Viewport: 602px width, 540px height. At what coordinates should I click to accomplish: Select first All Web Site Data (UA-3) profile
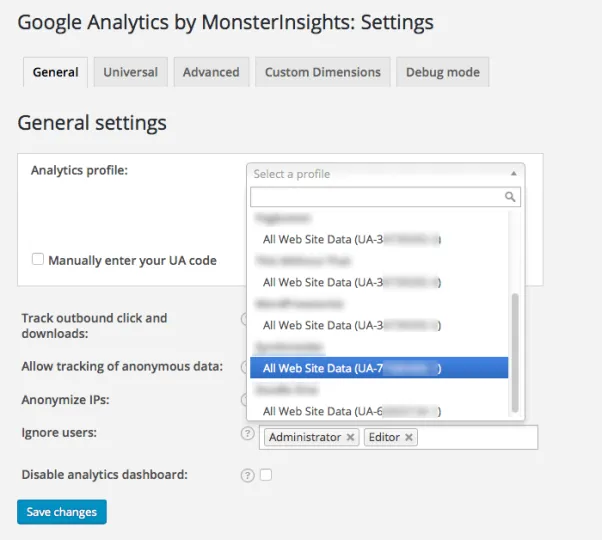(x=350, y=239)
